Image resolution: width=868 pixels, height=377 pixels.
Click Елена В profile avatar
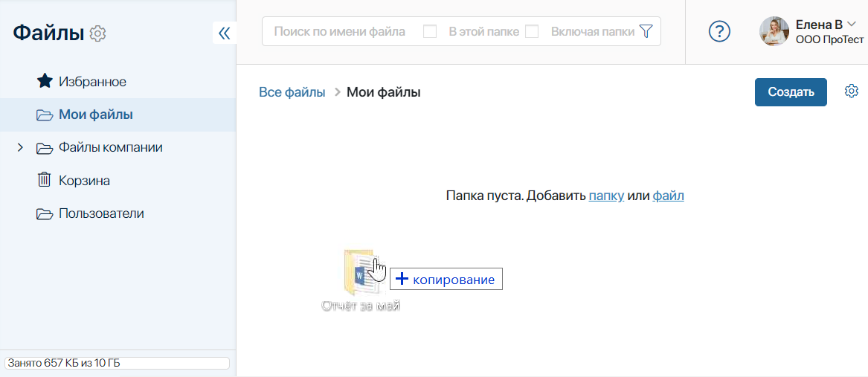(774, 31)
